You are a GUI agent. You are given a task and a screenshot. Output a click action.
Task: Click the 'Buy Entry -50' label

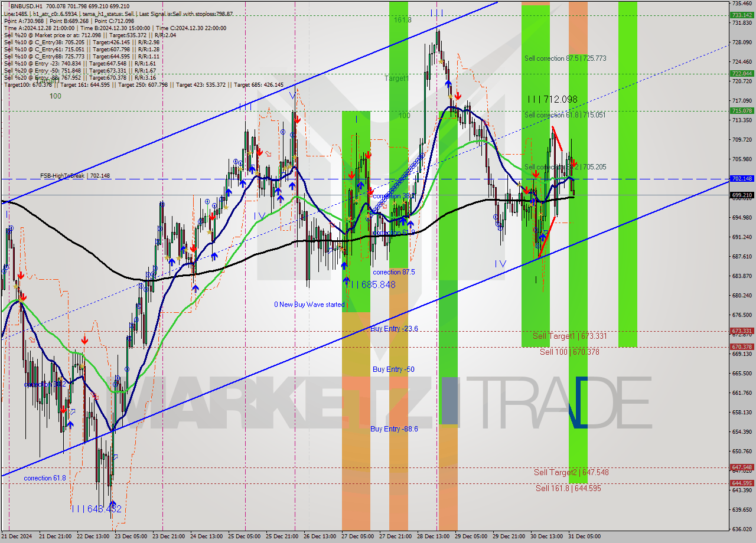(393, 369)
